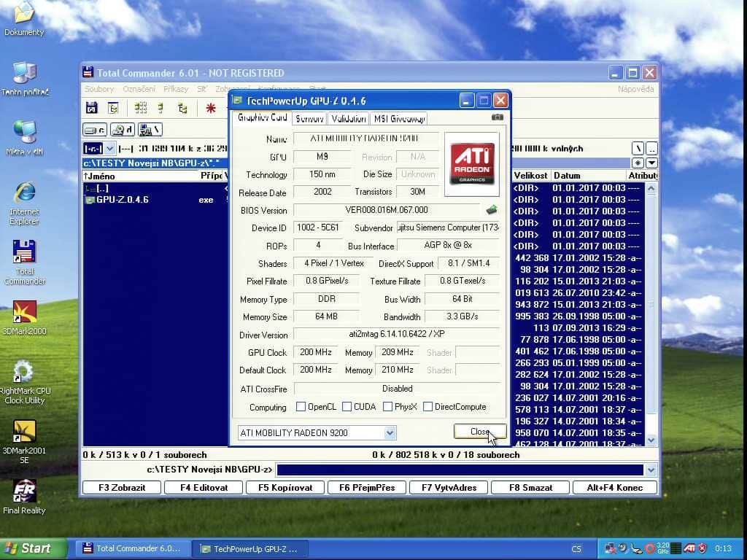The height and width of the screenshot is (560, 747).
Task: Switch to drive c button
Action: point(95,130)
